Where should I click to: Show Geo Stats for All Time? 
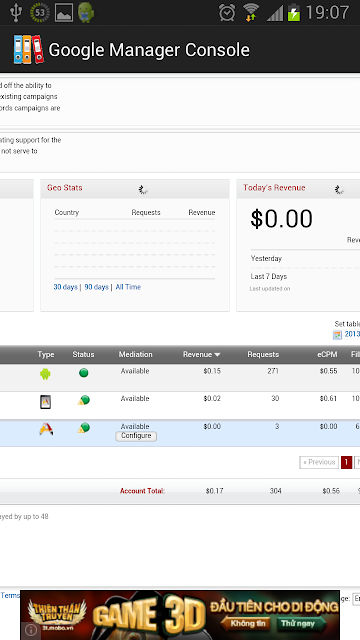pyautogui.click(x=128, y=287)
